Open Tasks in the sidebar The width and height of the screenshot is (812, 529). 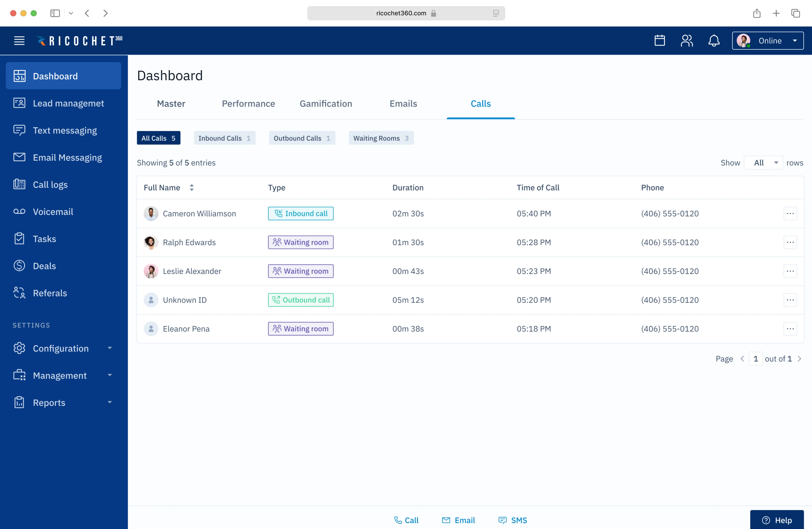[44, 239]
